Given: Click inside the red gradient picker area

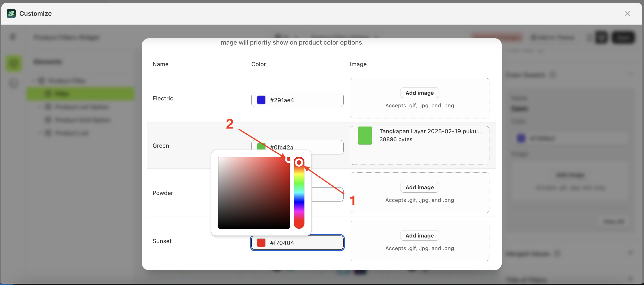Looking at the screenshot, I should [x=254, y=193].
